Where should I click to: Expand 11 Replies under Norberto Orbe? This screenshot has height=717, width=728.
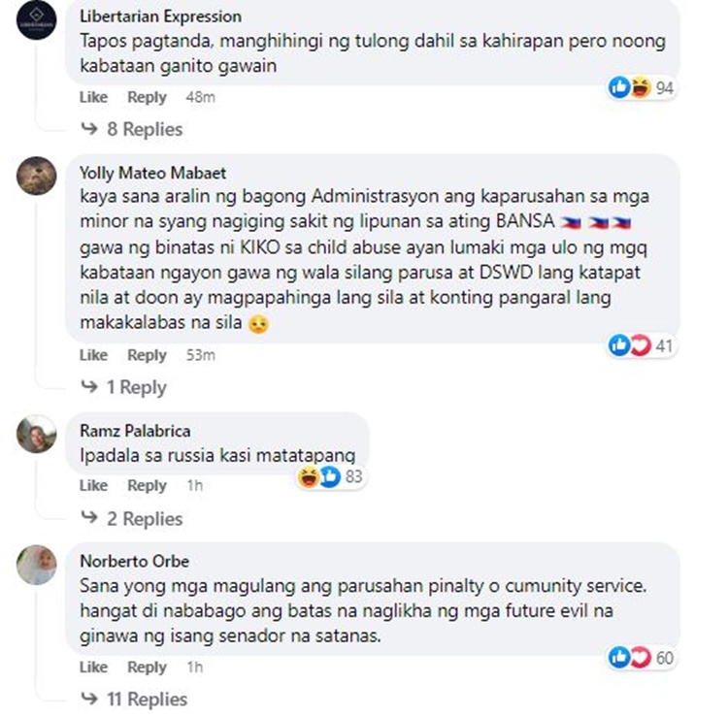coord(134,699)
